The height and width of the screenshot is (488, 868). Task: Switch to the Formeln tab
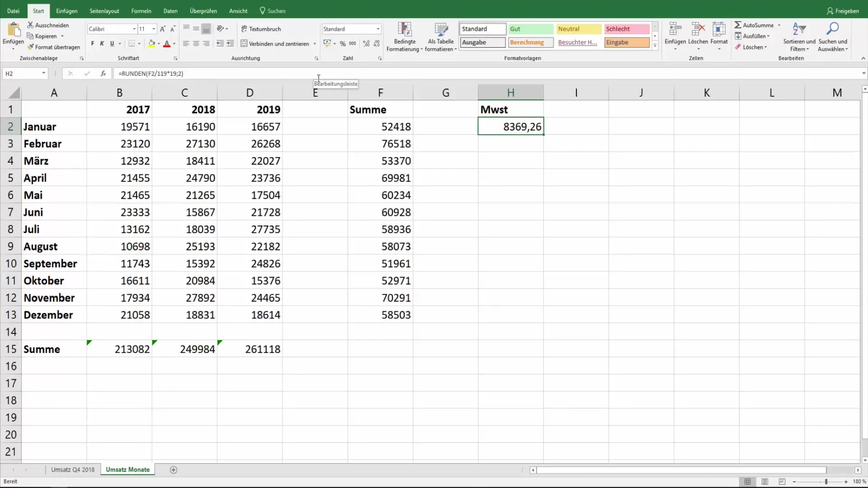(141, 11)
